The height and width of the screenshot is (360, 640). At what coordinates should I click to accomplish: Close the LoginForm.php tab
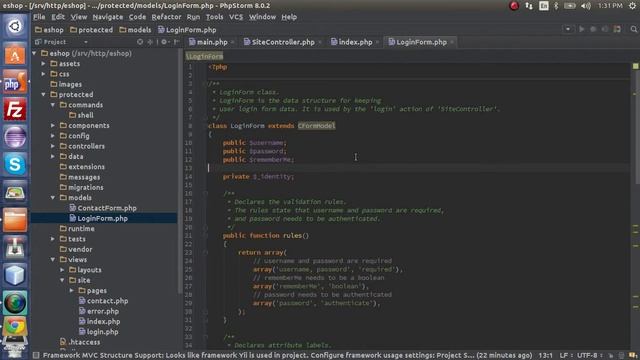(x=452, y=42)
